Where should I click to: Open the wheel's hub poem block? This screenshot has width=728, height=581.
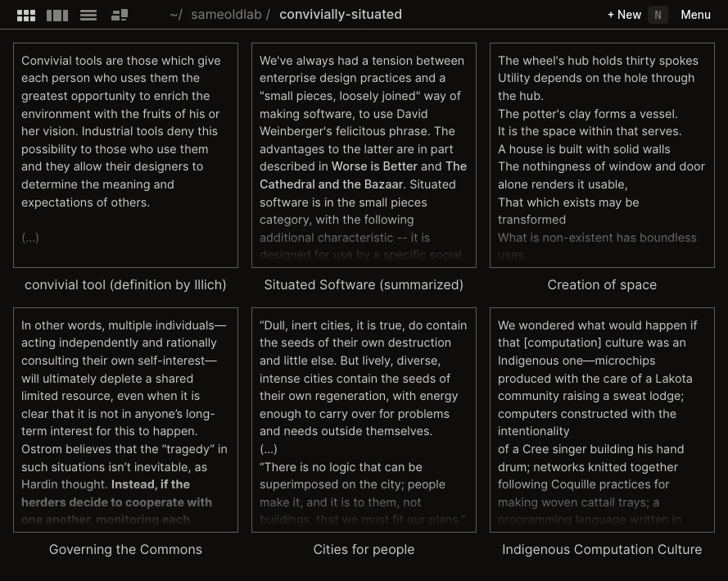pos(602,155)
